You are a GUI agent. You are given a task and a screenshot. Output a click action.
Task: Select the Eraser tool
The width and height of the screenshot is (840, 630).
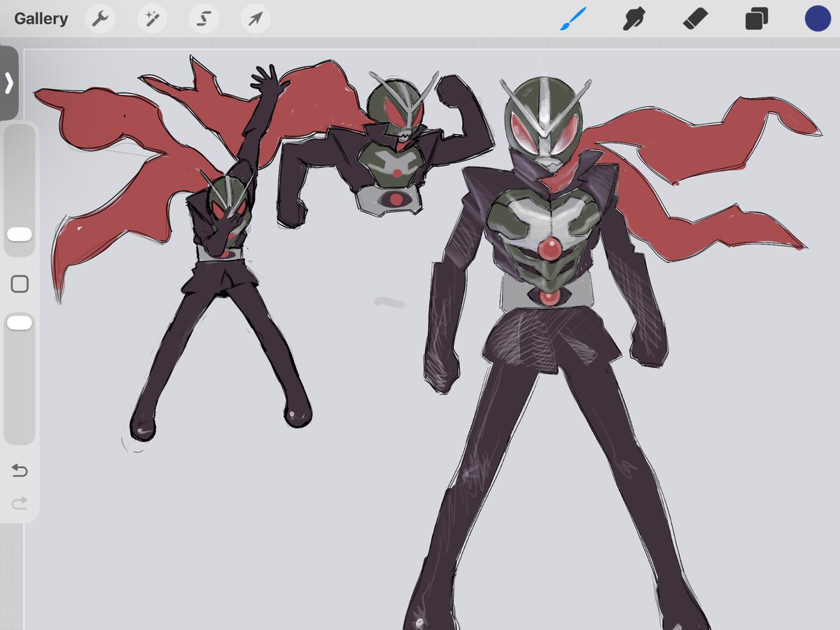pyautogui.click(x=695, y=19)
